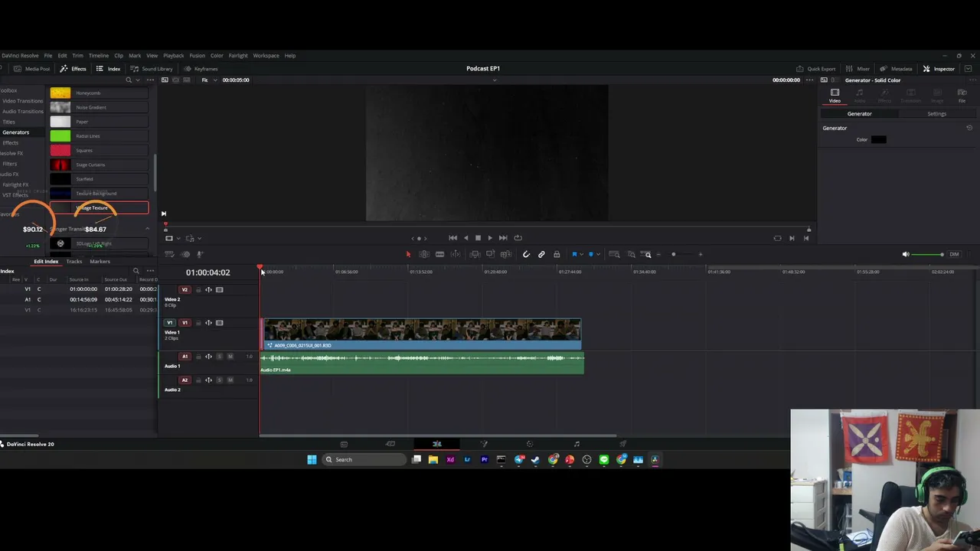Screen dimensions: 980x551
Task: Click the Generator Color black swatch
Action: [x=878, y=139]
